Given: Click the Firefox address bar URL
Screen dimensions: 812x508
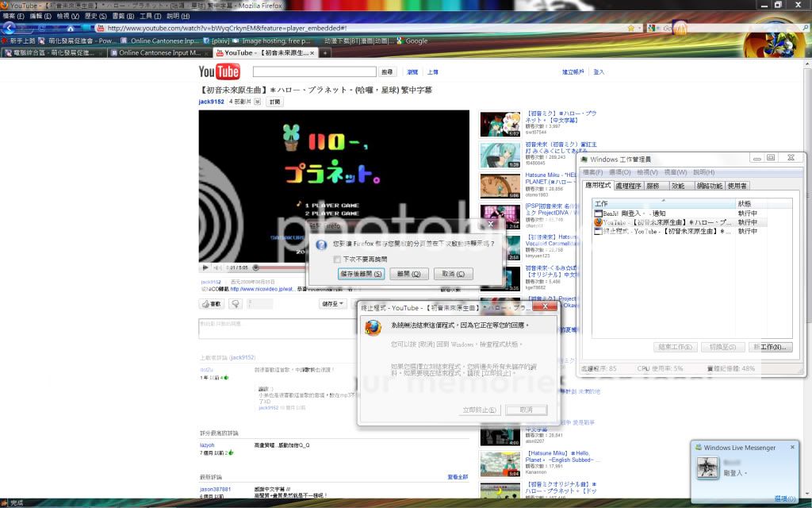Looking at the screenshot, I should pos(227,29).
